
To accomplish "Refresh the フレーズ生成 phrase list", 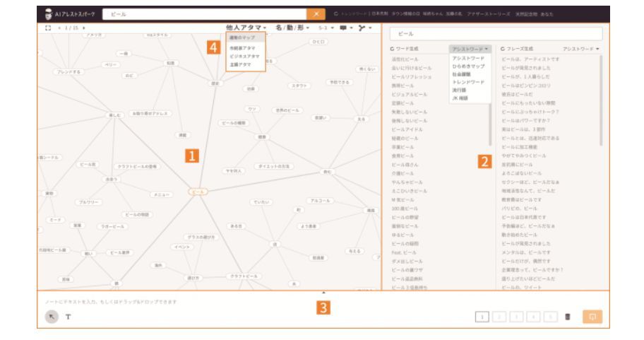I will click(x=503, y=49).
